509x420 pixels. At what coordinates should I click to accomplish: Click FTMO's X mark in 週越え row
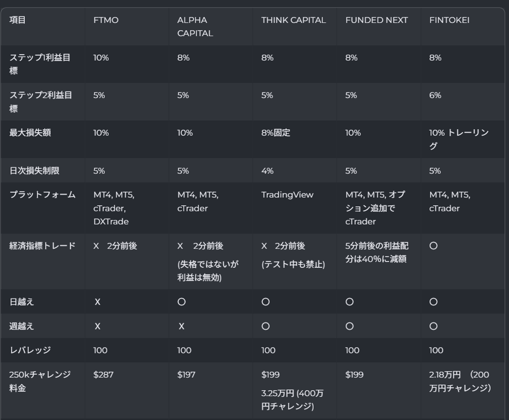(x=97, y=327)
